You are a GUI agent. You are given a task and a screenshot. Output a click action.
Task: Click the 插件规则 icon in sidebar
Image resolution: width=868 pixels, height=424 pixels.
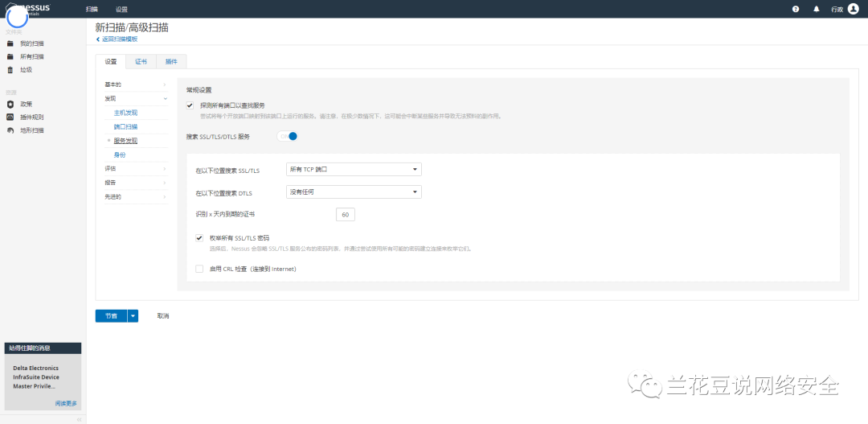(10, 117)
